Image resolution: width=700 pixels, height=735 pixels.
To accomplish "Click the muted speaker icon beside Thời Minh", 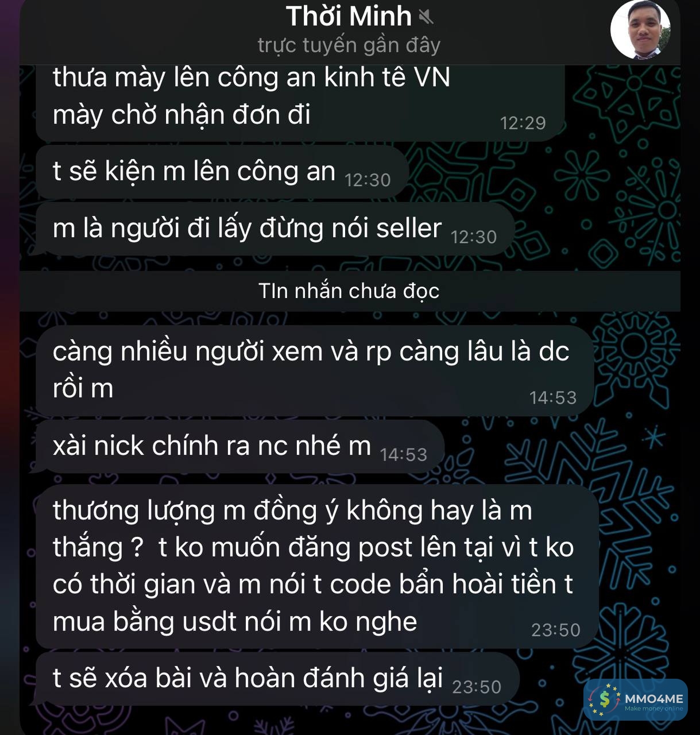I will click(x=426, y=17).
